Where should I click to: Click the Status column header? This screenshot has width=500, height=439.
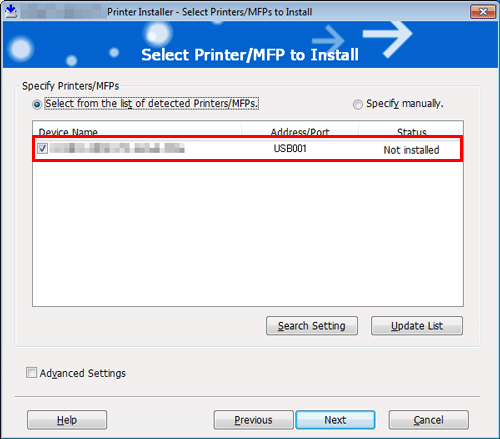point(411,131)
